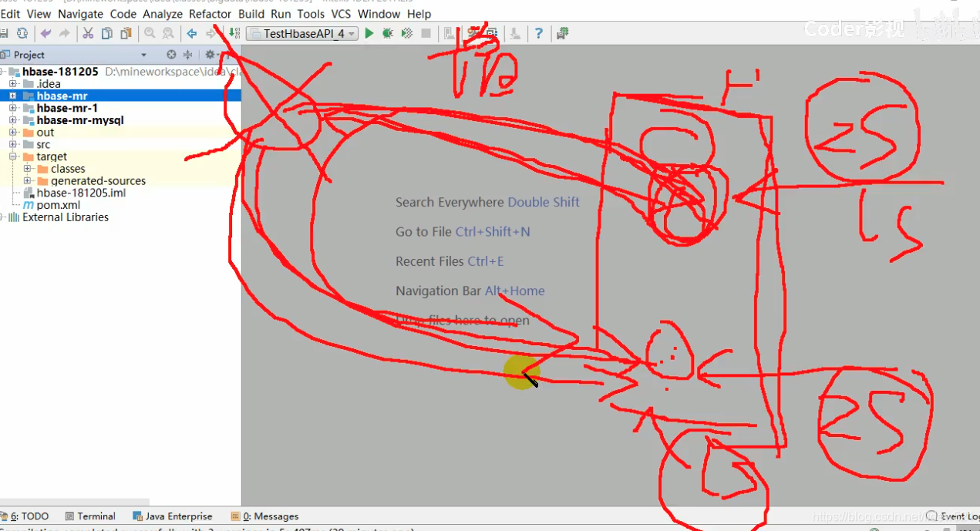Expand the hbase-mr-mysql module node
The height and width of the screenshot is (531, 980).
click(13, 120)
